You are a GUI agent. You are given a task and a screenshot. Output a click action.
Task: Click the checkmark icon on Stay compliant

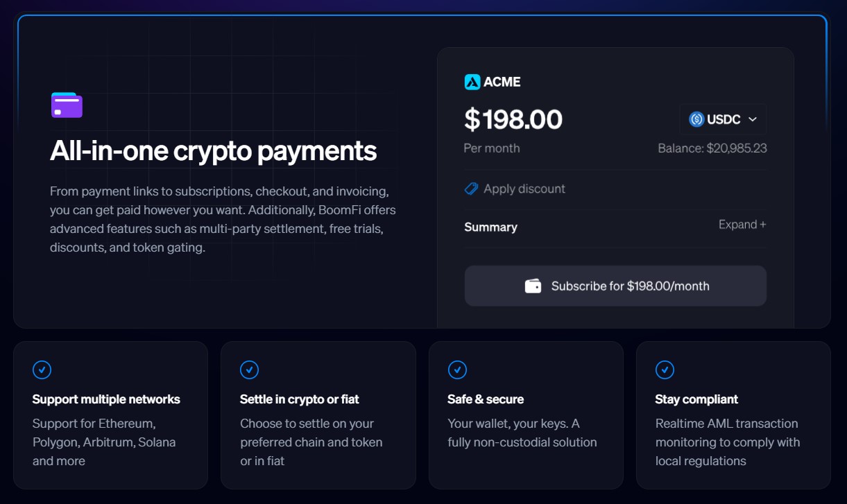(664, 370)
